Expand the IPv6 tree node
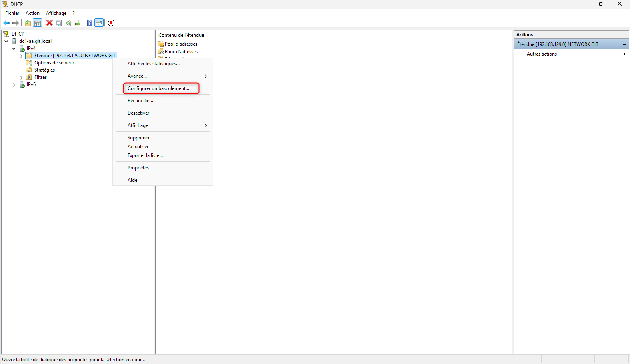630x364 pixels. tap(14, 85)
